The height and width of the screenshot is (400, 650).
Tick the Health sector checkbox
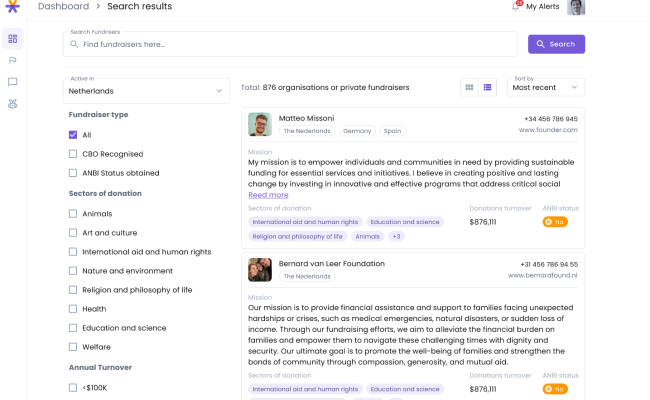[x=73, y=309]
